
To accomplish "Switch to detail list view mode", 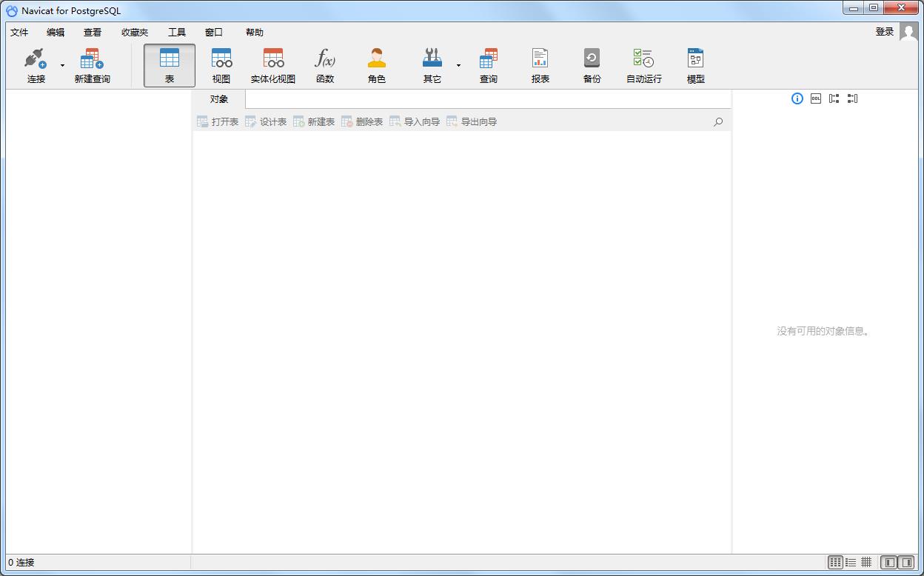I will 851,563.
